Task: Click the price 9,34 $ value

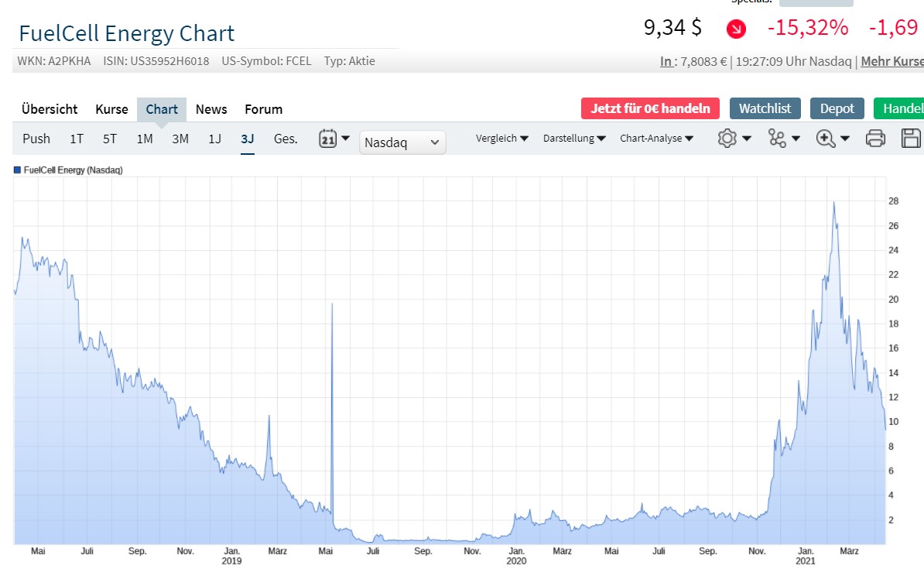Action: [672, 27]
